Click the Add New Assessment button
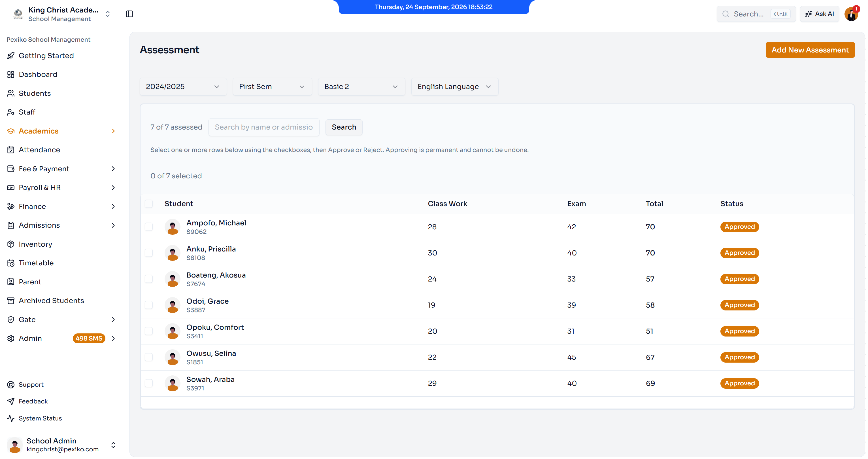This screenshot has height=459, width=868. click(810, 50)
